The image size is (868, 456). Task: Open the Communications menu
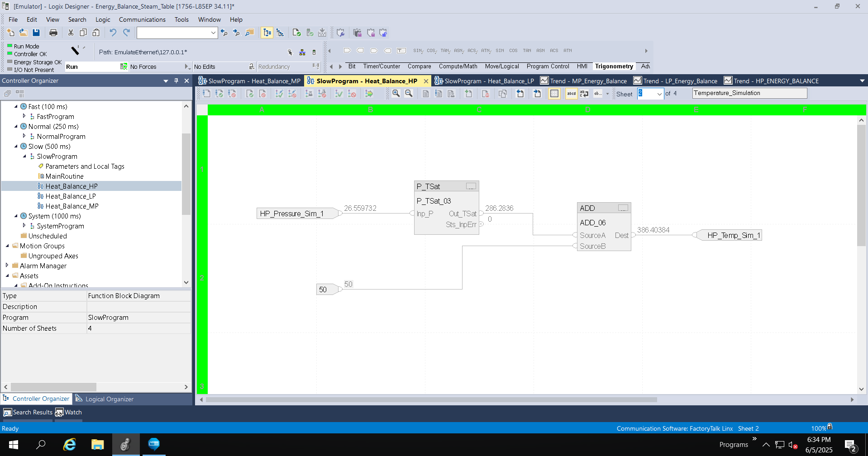142,19
